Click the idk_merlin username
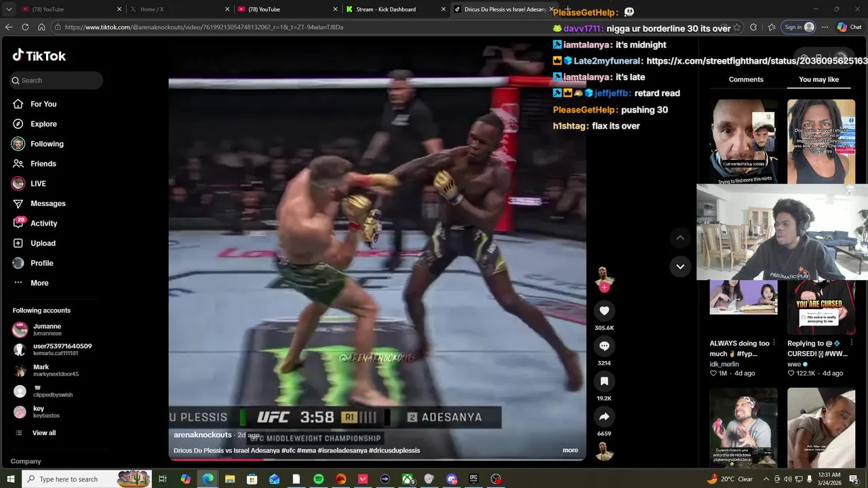 tap(724, 364)
